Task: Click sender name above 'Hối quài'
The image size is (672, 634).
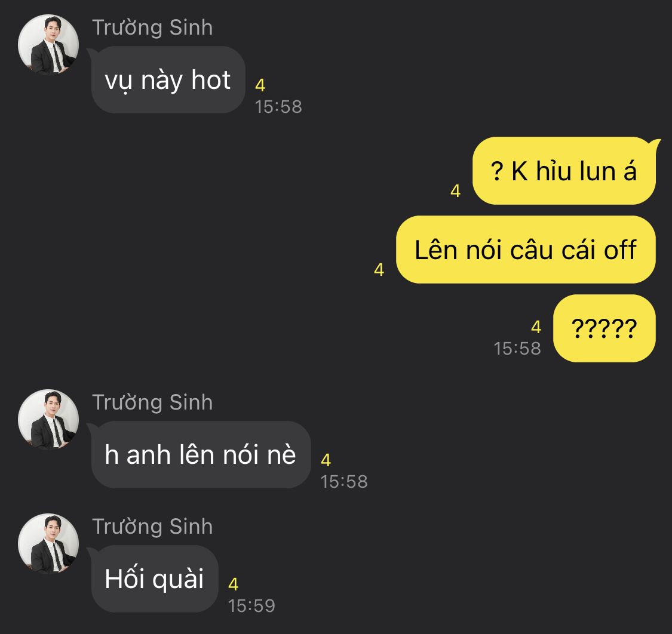Action: (152, 527)
